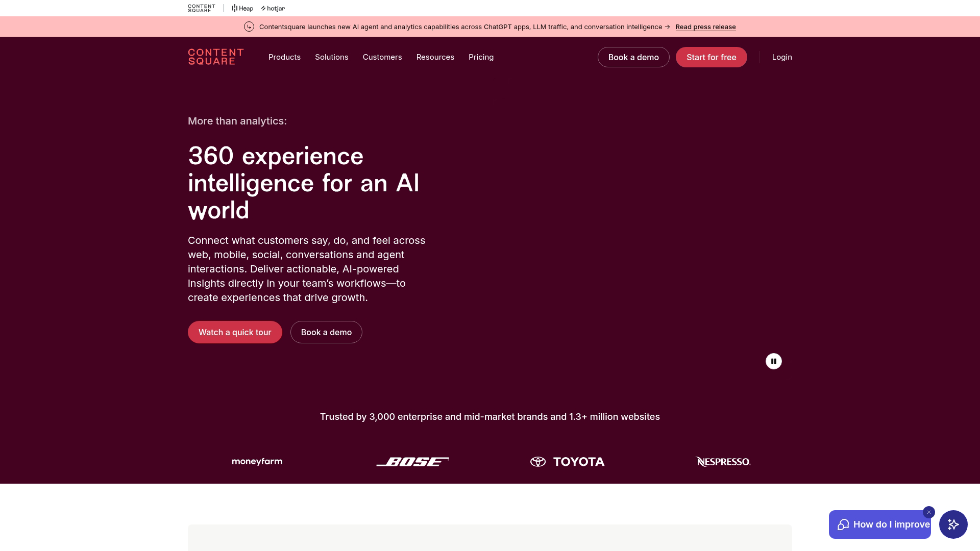980x551 pixels.
Task: Click the Toyota brand logo
Action: point(567,462)
